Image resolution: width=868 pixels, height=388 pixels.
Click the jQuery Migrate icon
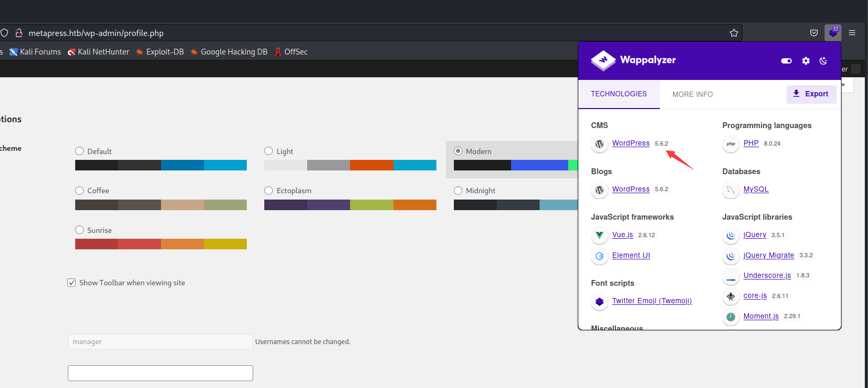pos(731,256)
